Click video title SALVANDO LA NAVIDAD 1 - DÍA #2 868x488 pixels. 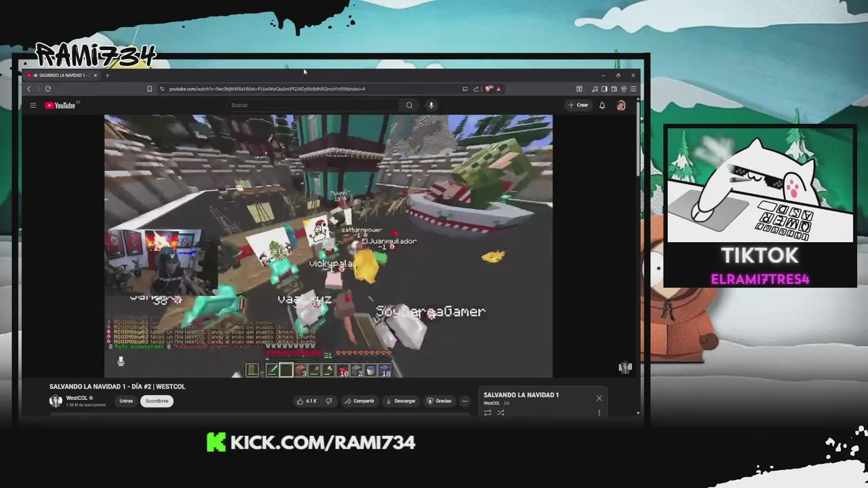pos(117,386)
